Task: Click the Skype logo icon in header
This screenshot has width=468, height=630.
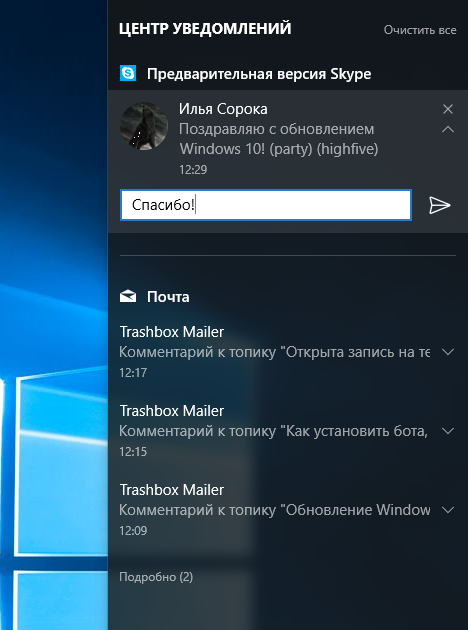Action: (128, 74)
